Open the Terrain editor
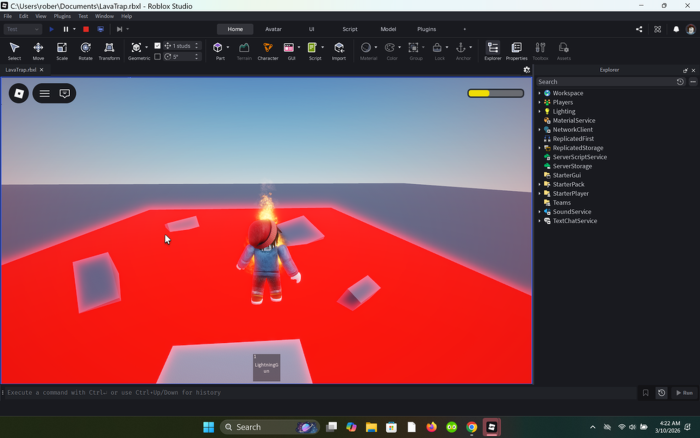This screenshot has height=438, width=700. [x=244, y=51]
